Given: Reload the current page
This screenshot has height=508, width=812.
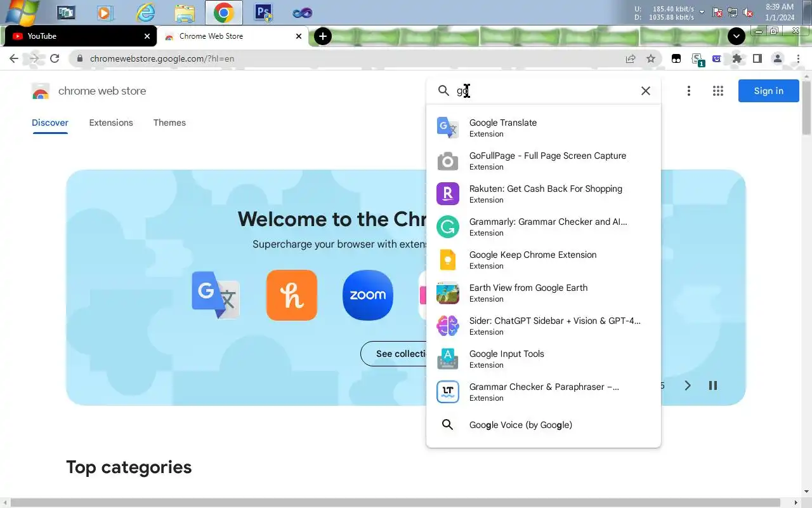Looking at the screenshot, I should pos(55,58).
